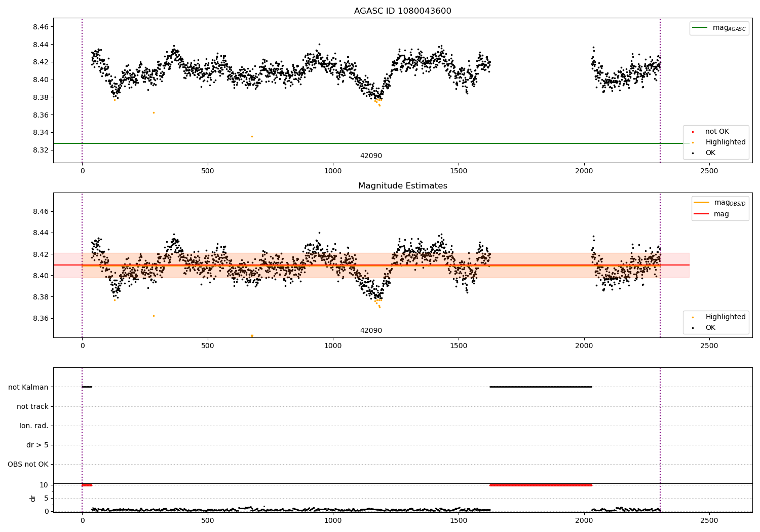Click the black 'OK' legend marker in top plot
This screenshot has width=760, height=532.
pyautogui.click(x=693, y=153)
